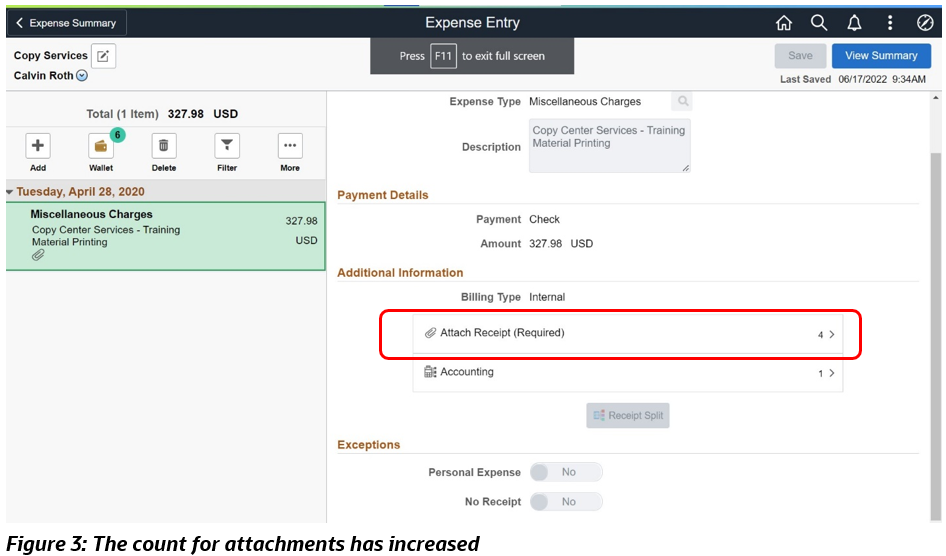Image resolution: width=946 pixels, height=556 pixels.
Task: Open the Accounting row
Action: [627, 373]
